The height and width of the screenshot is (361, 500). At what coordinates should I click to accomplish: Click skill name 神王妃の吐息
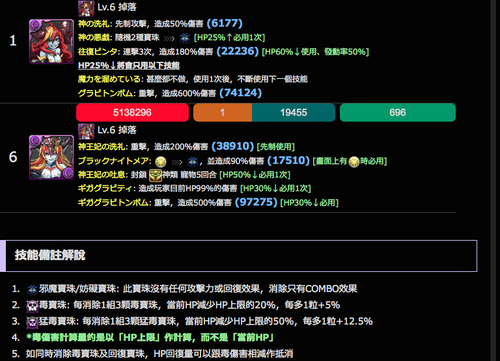(x=103, y=175)
